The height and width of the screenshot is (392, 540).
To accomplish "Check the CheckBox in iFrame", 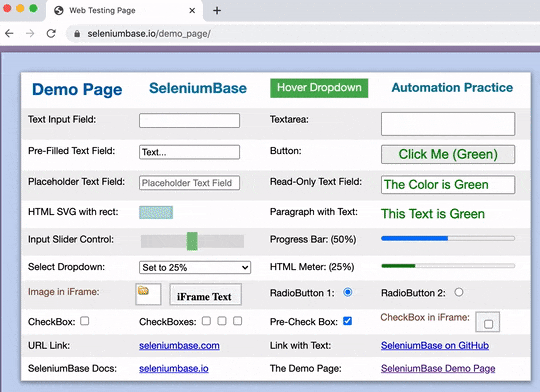I will coord(488,324).
